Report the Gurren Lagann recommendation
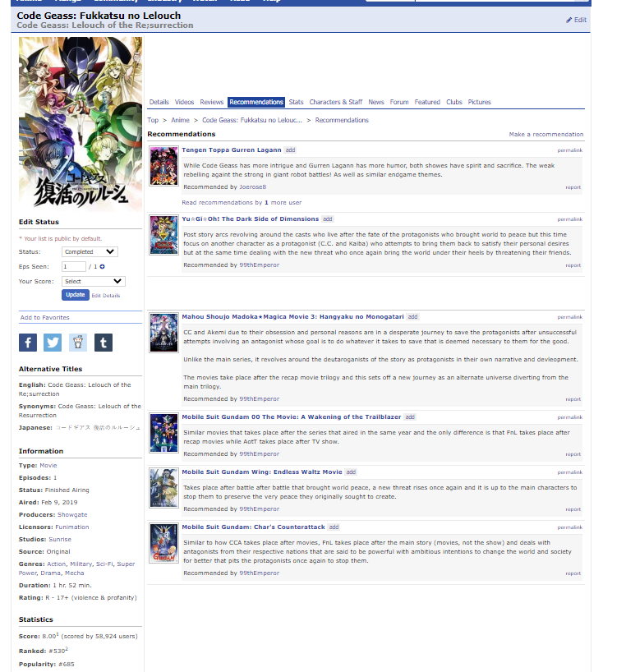 click(573, 187)
